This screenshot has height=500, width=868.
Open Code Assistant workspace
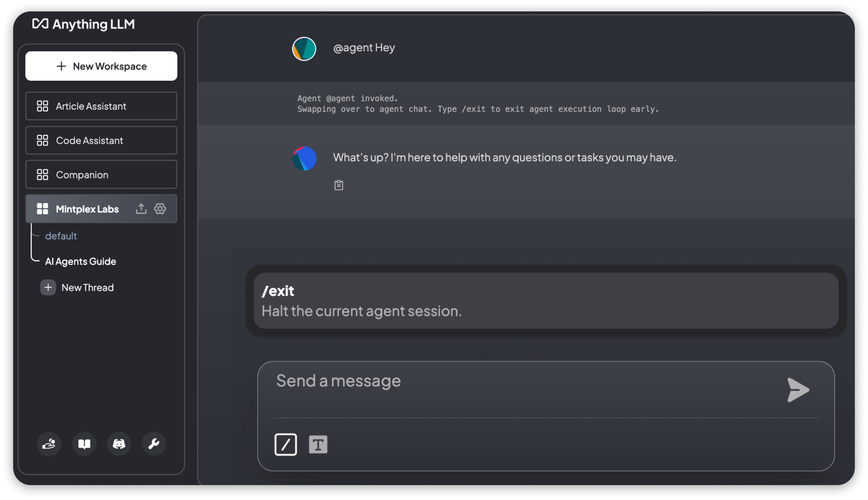[101, 140]
